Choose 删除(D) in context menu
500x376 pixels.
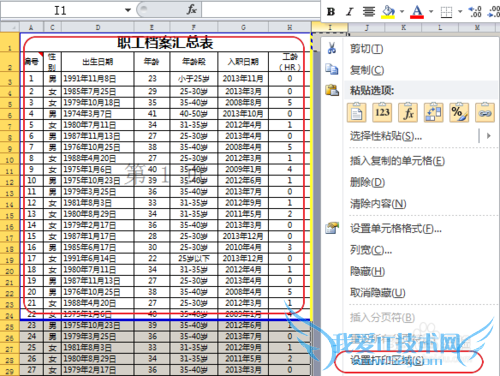coord(367,182)
